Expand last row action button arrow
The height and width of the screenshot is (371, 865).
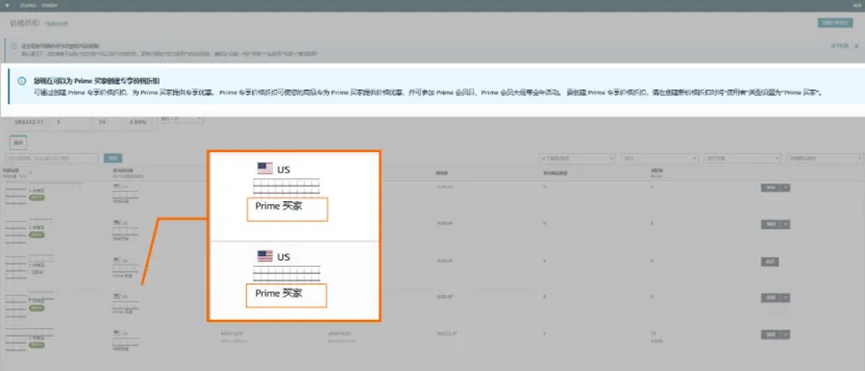coord(786,335)
